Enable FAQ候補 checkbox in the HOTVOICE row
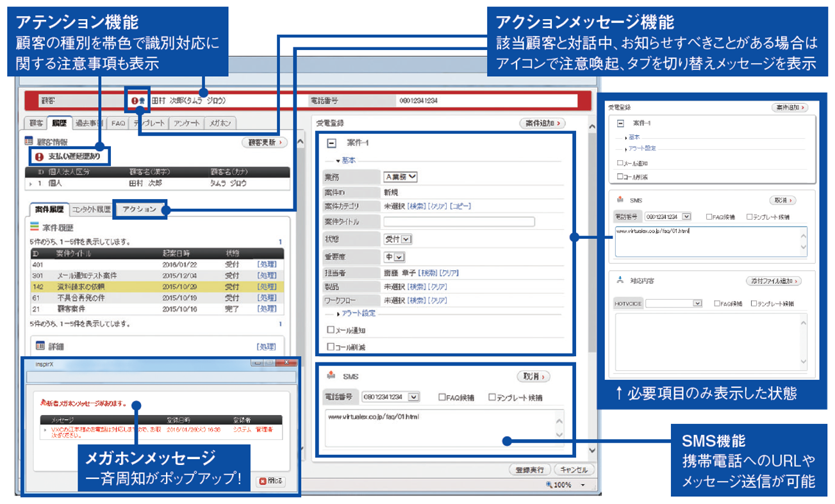 (718, 304)
